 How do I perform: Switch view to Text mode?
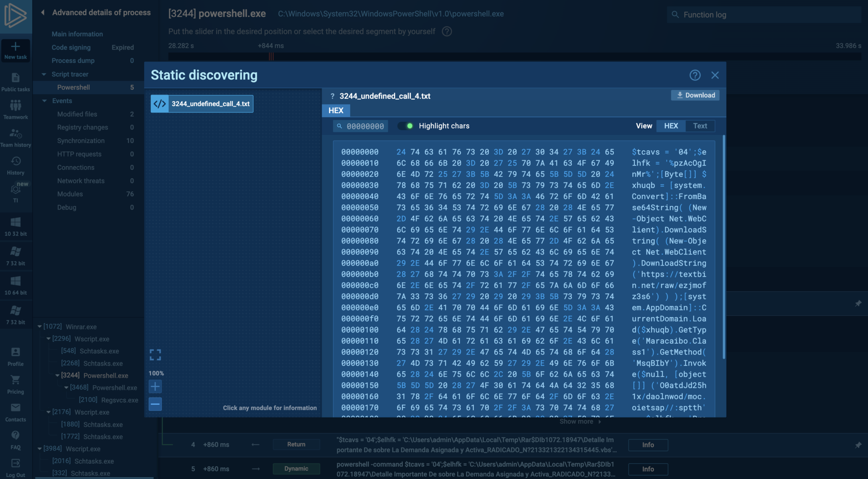[700, 126]
